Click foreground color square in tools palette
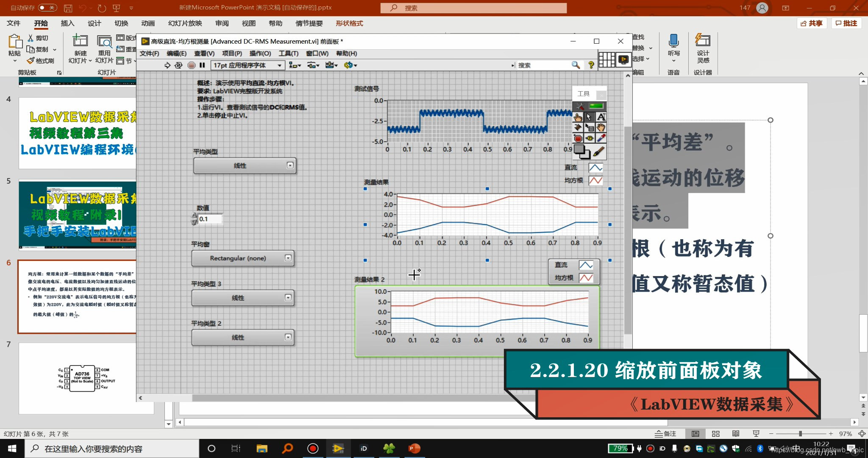 click(x=579, y=150)
